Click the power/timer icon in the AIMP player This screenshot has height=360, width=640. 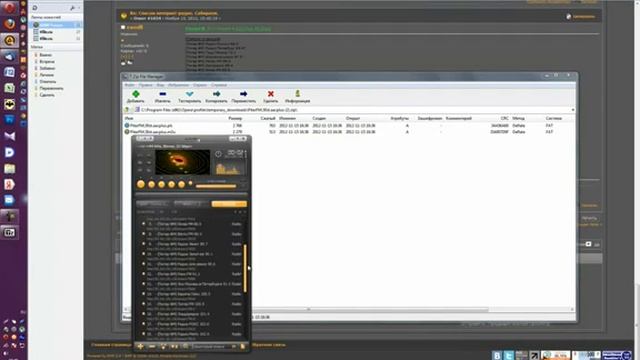point(218,154)
